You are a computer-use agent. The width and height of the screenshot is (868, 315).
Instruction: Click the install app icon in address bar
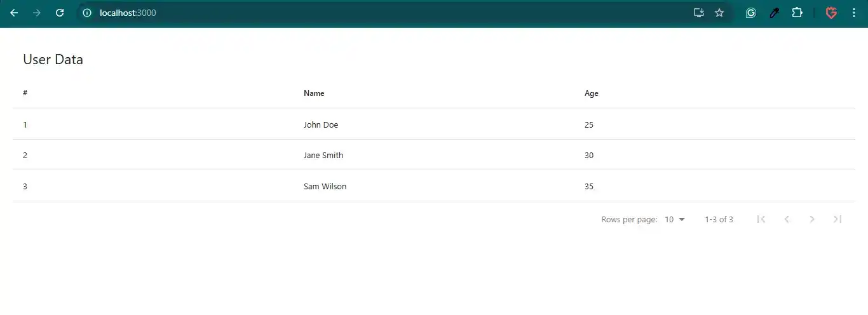pos(698,13)
